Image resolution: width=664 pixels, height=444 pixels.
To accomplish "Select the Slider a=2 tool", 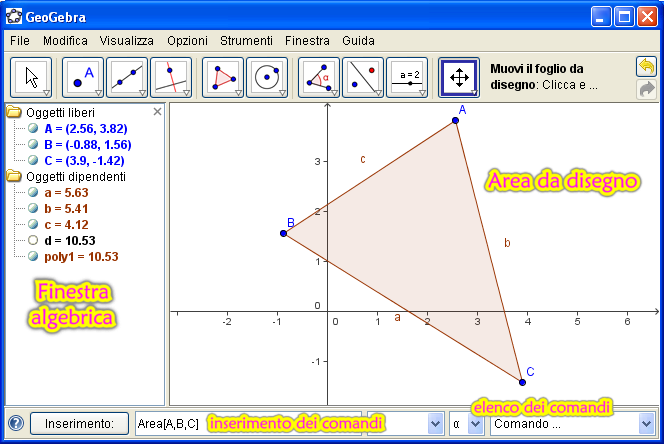I will tap(407, 78).
